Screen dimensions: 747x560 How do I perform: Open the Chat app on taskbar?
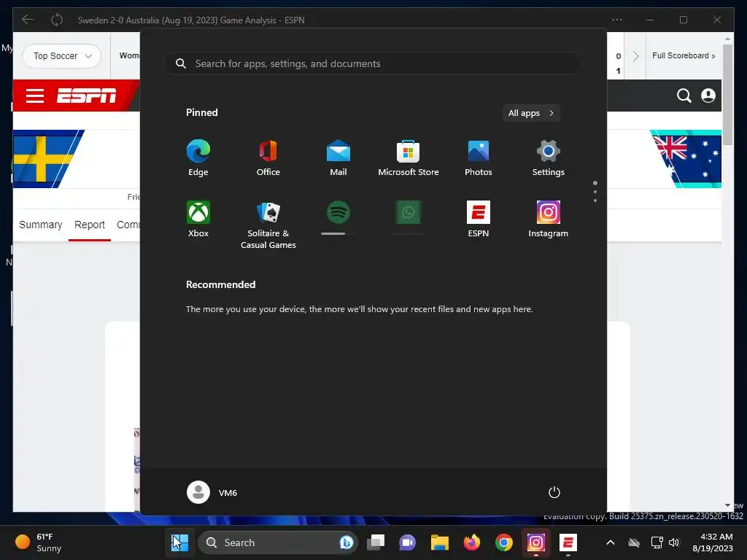pyautogui.click(x=407, y=542)
